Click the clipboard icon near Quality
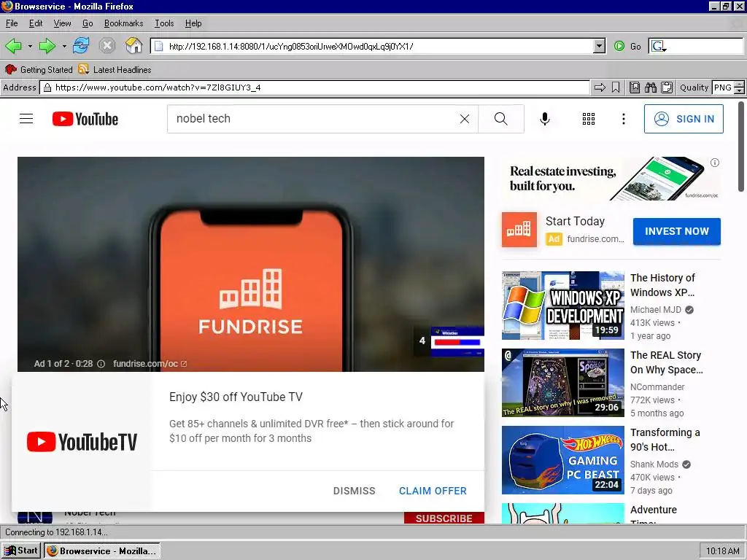Image resolution: width=747 pixels, height=560 pixels. 667,87
